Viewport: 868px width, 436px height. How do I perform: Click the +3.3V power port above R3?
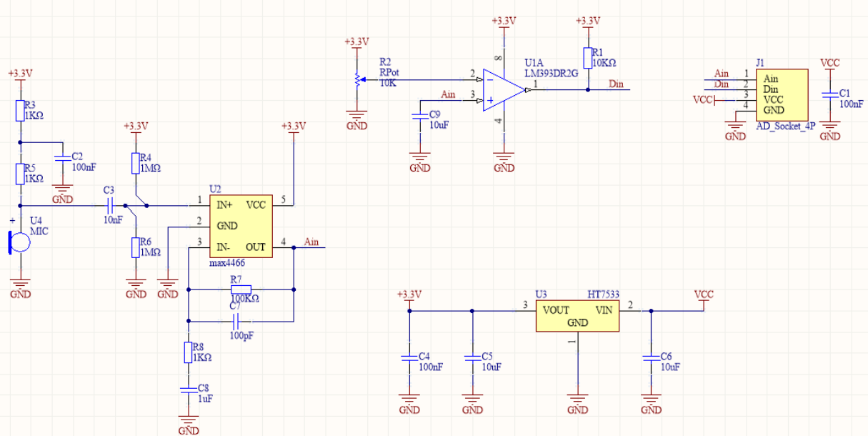[20, 75]
